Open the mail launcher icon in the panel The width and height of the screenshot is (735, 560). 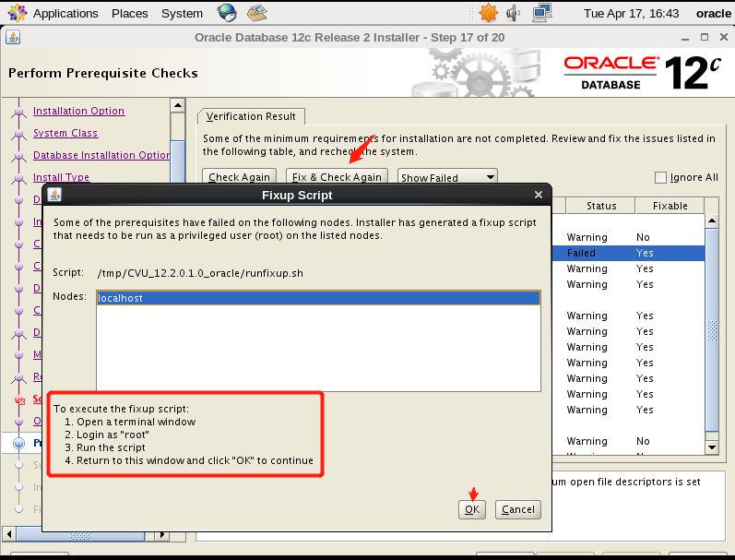click(257, 13)
